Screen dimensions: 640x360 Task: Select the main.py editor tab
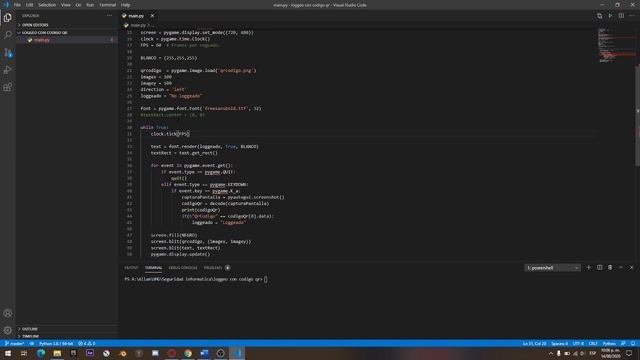(136, 16)
